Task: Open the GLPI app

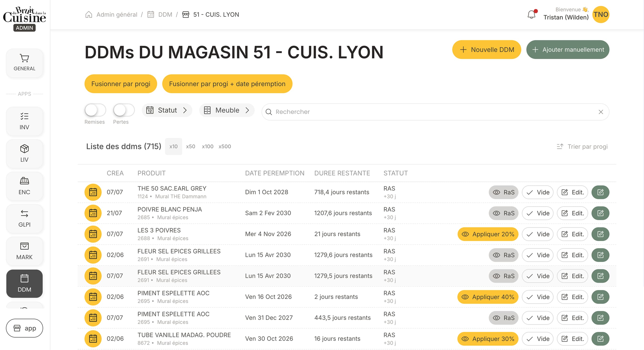Action: click(24, 219)
